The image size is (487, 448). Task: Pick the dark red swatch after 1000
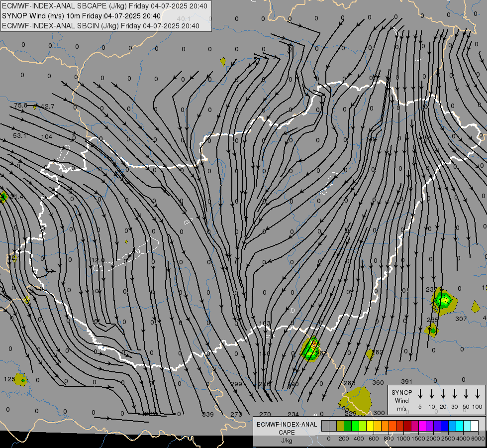407,426
